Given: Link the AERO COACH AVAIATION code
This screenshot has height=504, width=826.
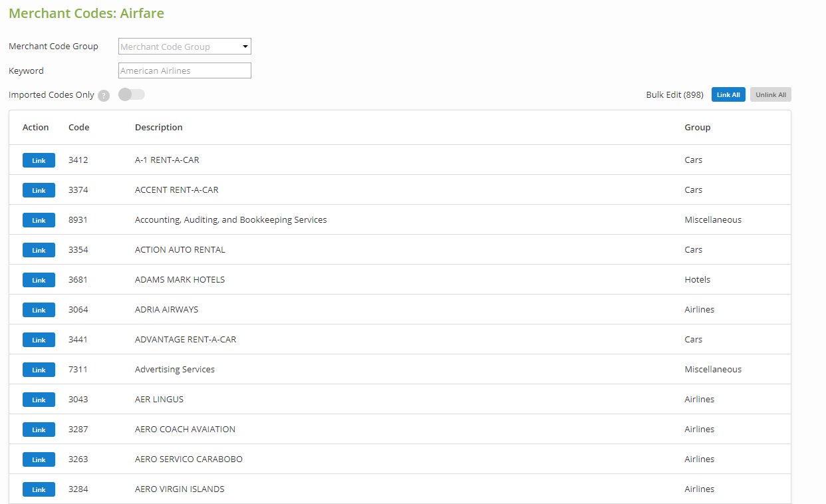Looking at the screenshot, I should click(39, 430).
